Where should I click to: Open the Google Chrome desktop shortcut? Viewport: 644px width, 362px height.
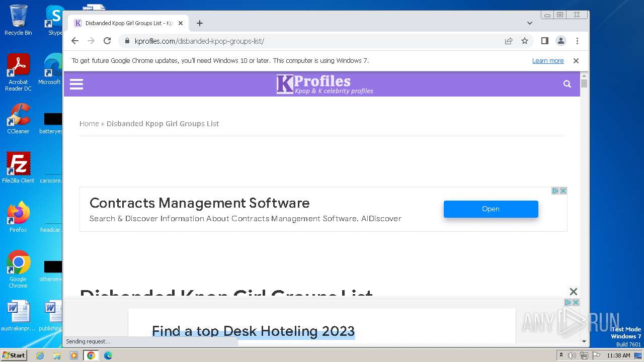pos(18,269)
